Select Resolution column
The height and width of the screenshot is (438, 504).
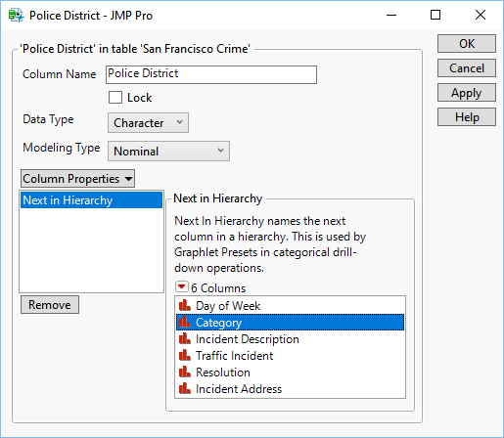[x=290, y=372]
